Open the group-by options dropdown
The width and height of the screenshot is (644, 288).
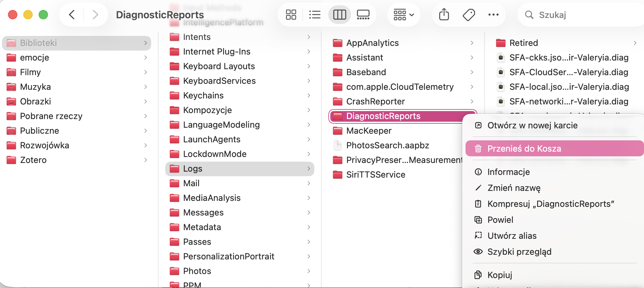point(404,15)
